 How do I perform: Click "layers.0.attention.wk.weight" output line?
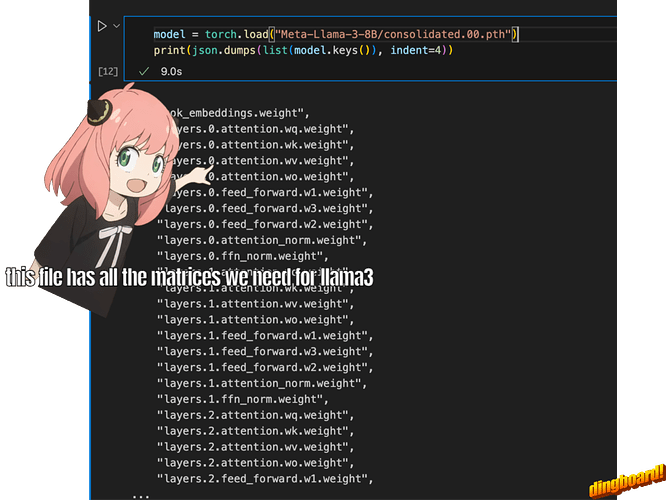[263, 145]
